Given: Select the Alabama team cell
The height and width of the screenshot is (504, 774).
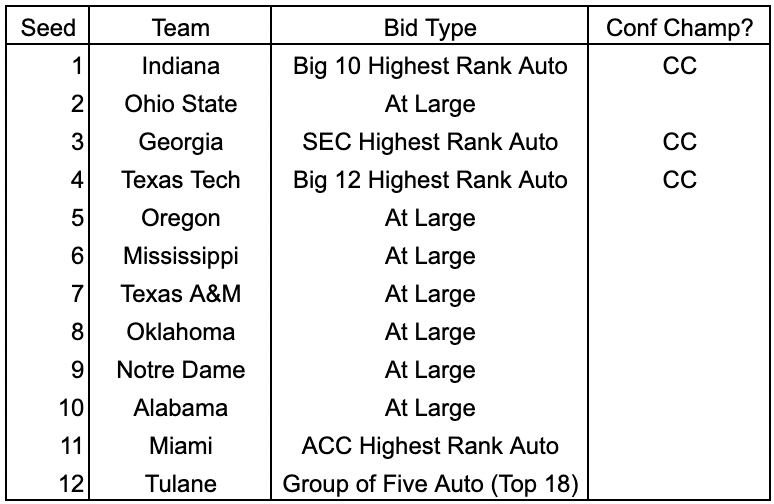Looking at the screenshot, I should pyautogui.click(x=181, y=408).
